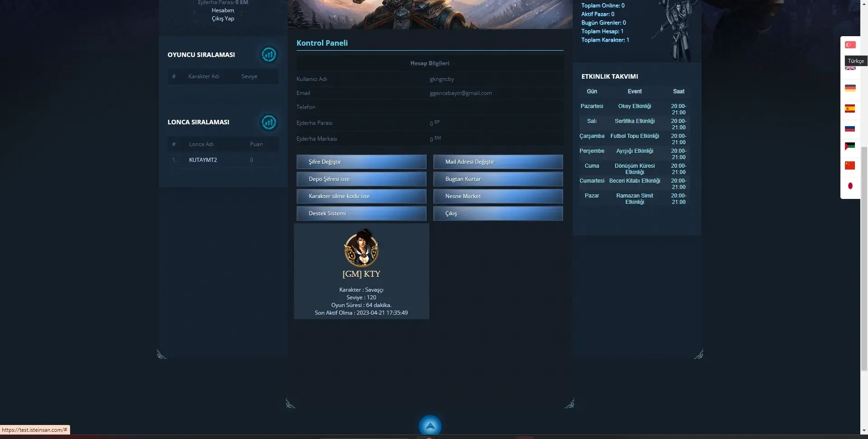The width and height of the screenshot is (868, 439).
Task: Open Hesabım from the account menu
Action: point(223,10)
